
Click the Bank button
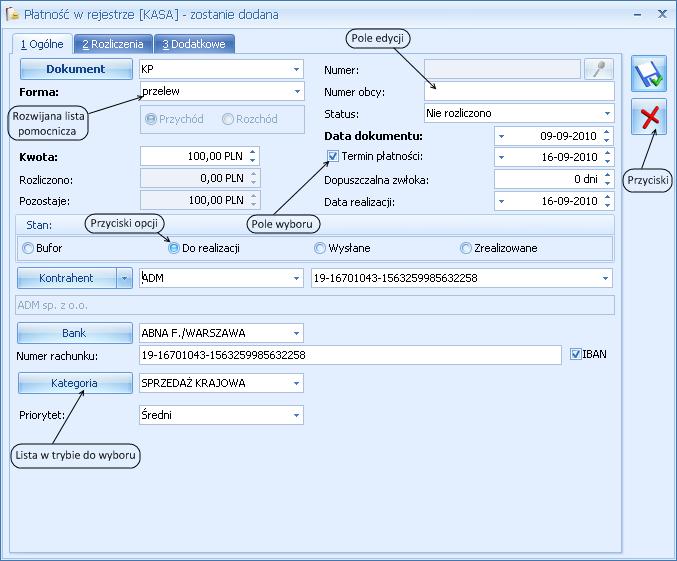point(74,333)
